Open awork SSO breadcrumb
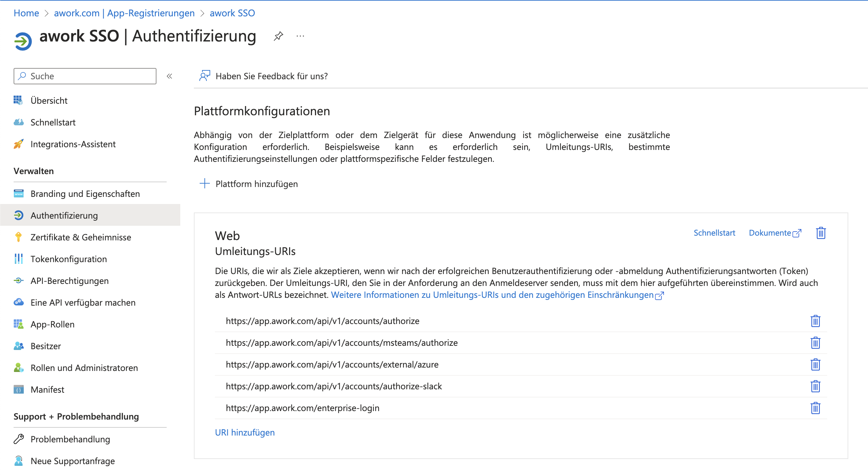868x476 pixels. tap(232, 13)
